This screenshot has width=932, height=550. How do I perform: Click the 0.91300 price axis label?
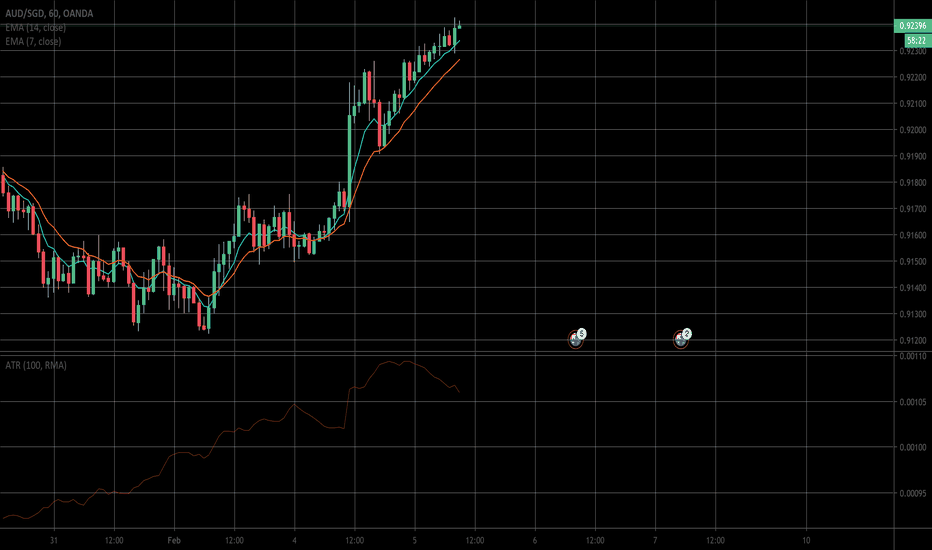[912, 314]
